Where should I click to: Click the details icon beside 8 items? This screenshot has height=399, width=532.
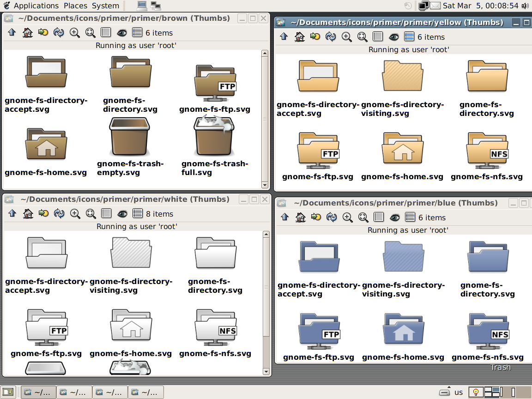tap(138, 213)
